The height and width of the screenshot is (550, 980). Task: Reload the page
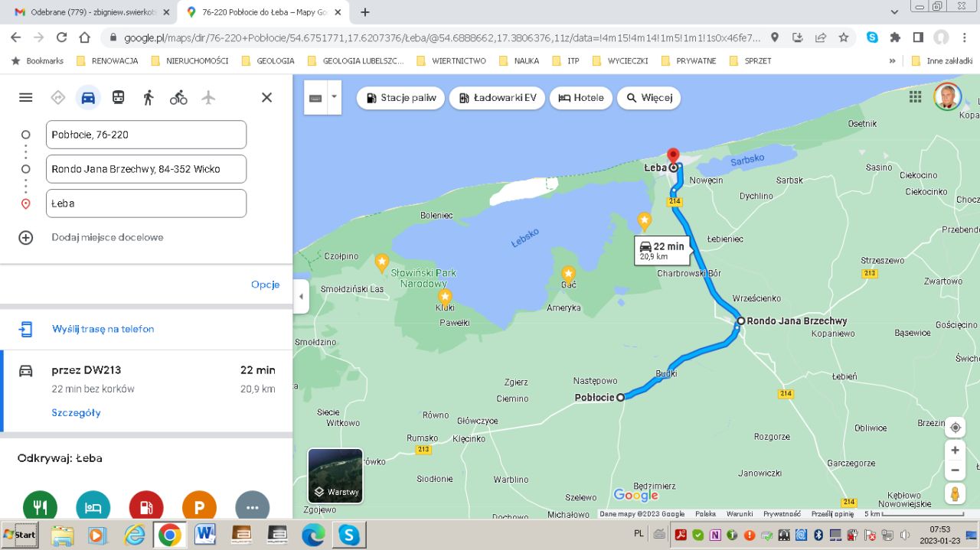point(61,37)
